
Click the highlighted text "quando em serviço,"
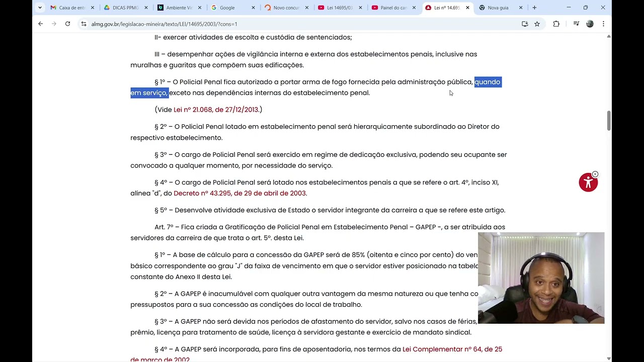point(316,87)
